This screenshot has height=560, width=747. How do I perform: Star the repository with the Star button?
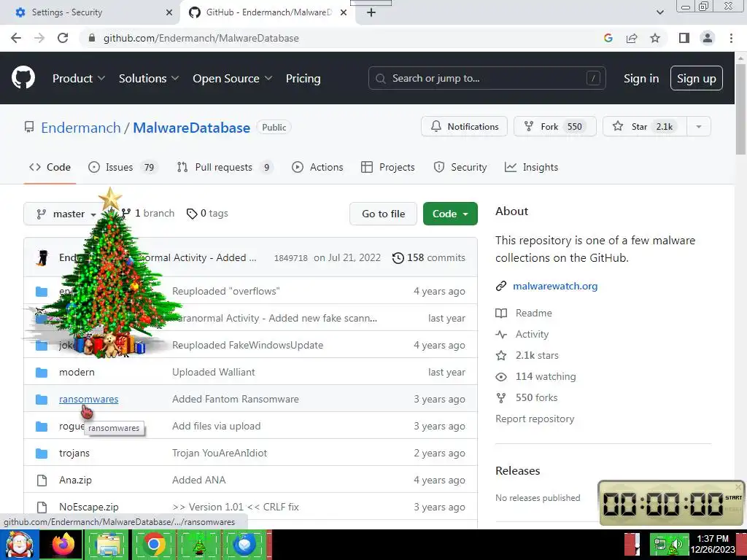point(645,126)
